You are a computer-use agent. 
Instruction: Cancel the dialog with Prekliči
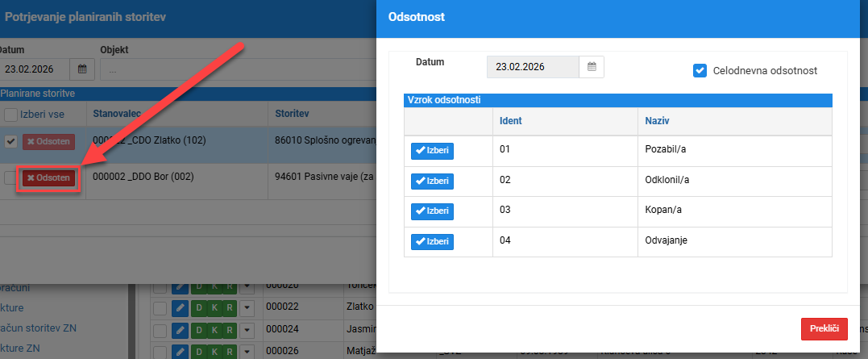coord(824,328)
